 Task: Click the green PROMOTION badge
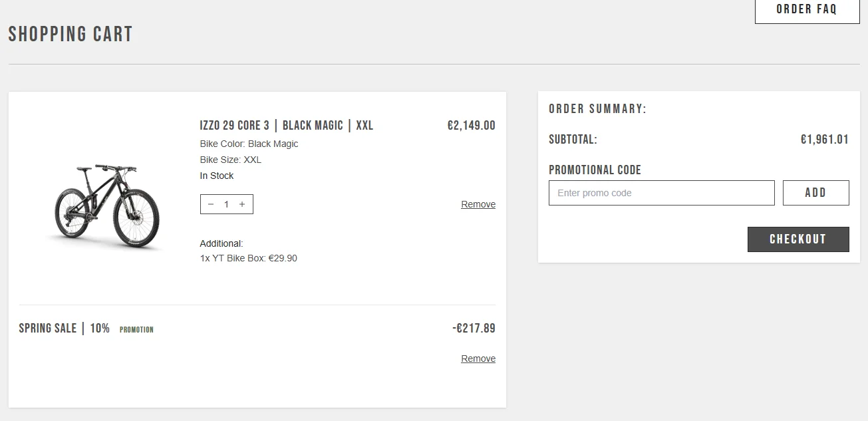point(136,330)
